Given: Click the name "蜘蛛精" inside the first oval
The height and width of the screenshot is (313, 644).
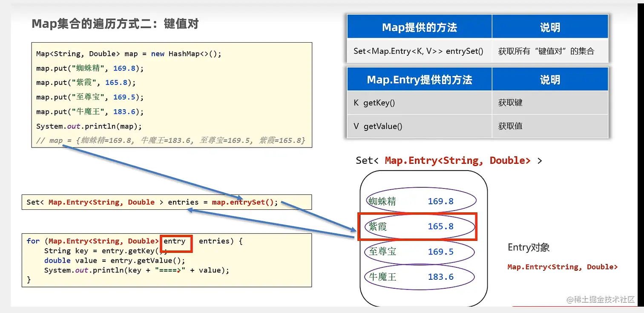Looking at the screenshot, I should [382, 201].
